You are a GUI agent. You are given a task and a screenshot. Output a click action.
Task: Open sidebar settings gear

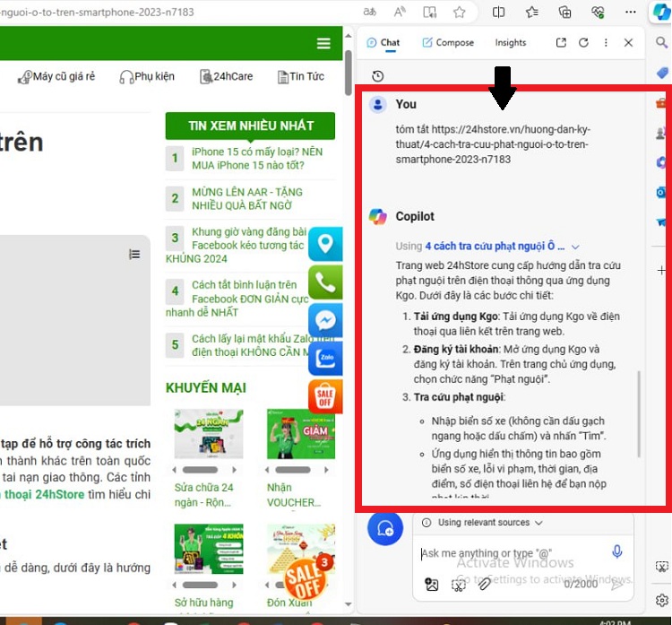click(x=662, y=600)
